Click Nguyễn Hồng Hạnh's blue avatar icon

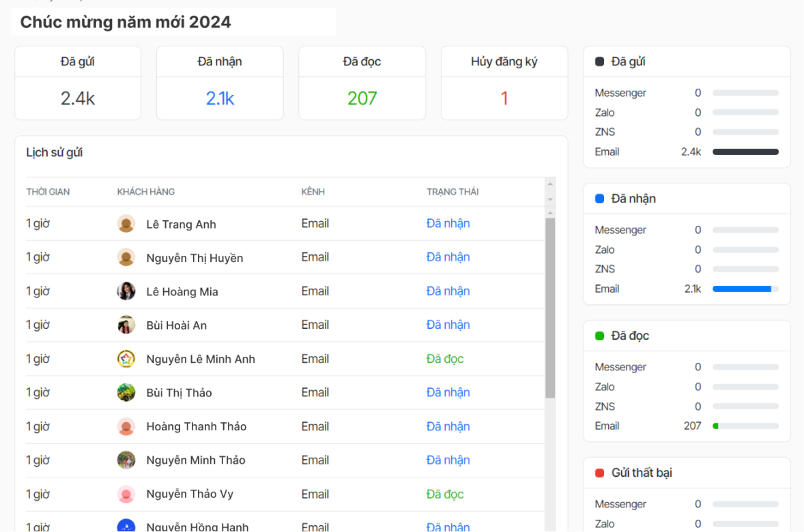click(x=126, y=525)
